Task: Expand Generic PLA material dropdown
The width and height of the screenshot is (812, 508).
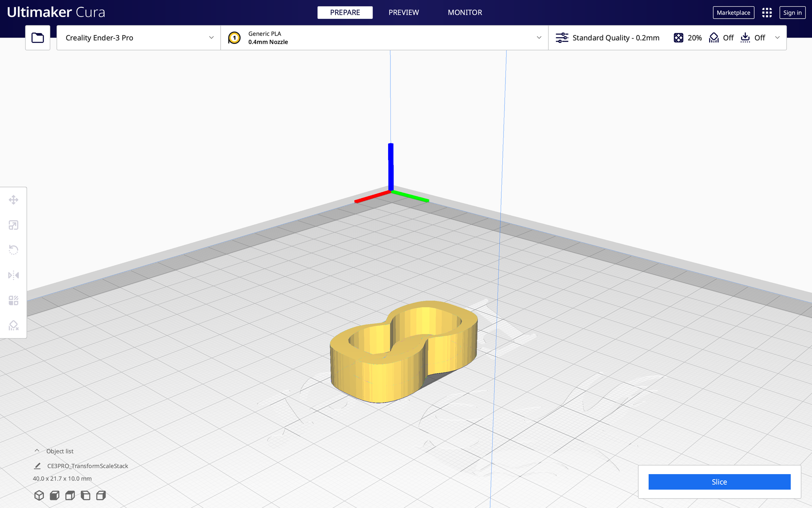Action: click(384, 38)
